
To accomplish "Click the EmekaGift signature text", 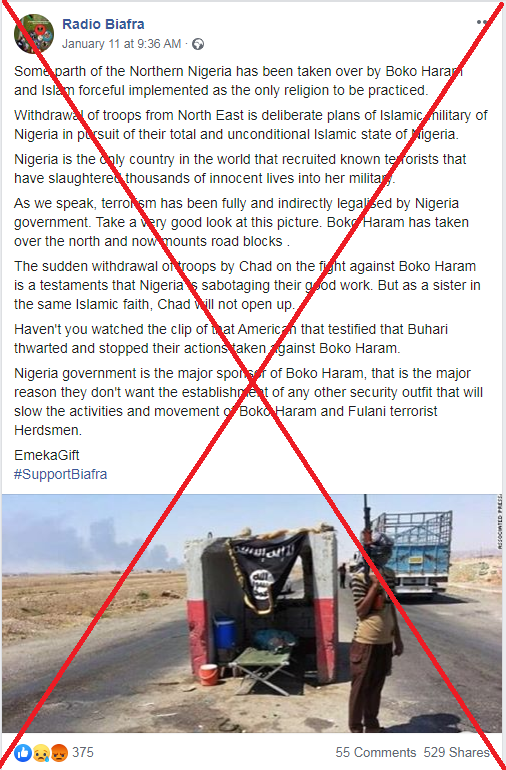I will pyautogui.click(x=47, y=455).
